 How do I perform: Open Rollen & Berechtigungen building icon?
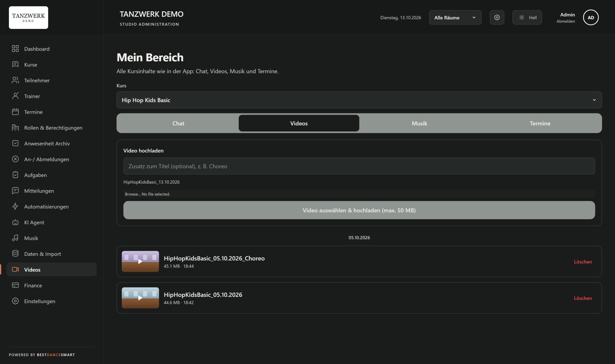tap(15, 127)
